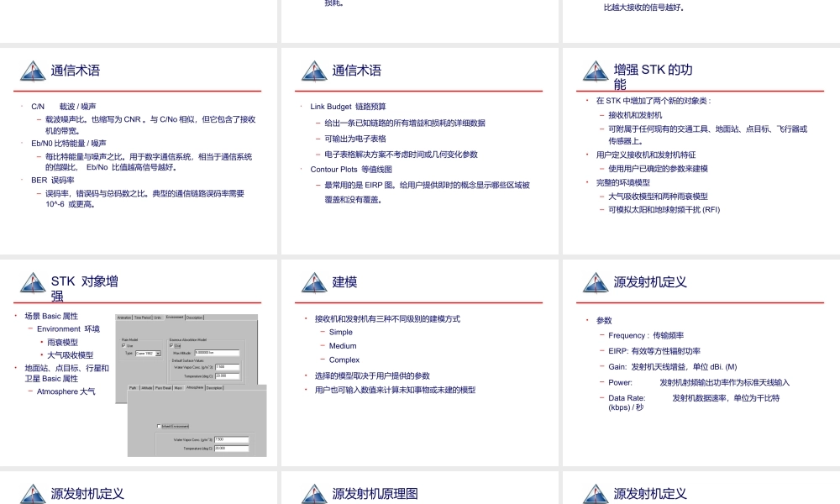Click the line 'Atmosphere 大气'
Screen dimensions: 840x504
tap(66, 391)
